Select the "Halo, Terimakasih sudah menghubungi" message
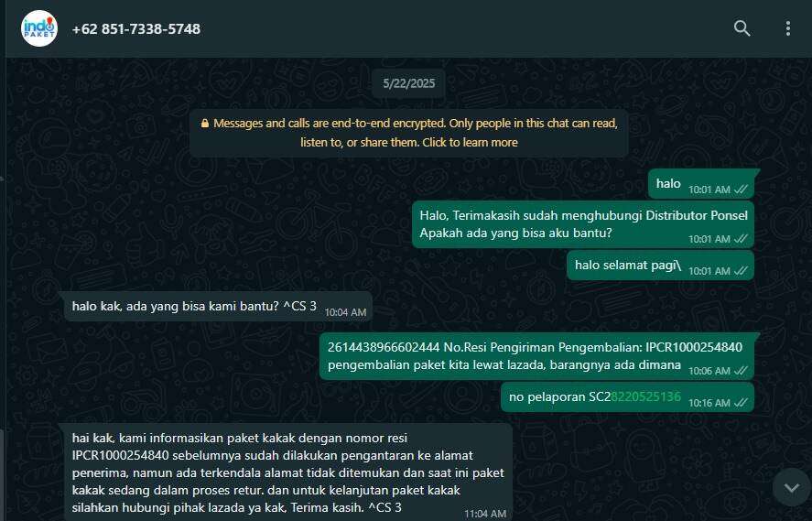This screenshot has height=521, width=812. (x=583, y=224)
